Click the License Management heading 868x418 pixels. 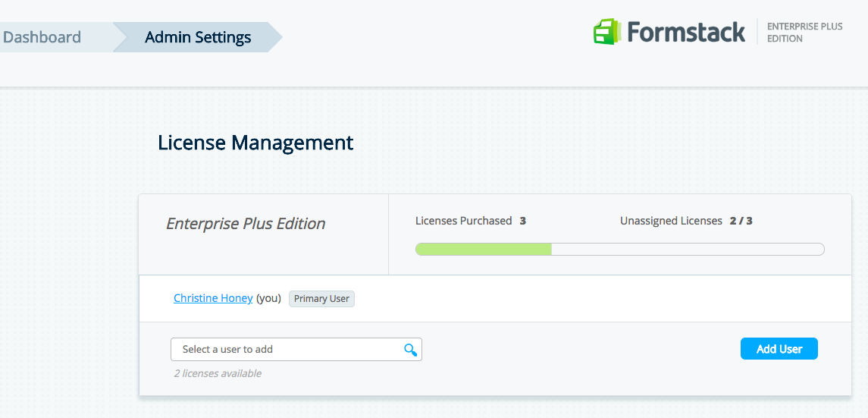click(255, 143)
